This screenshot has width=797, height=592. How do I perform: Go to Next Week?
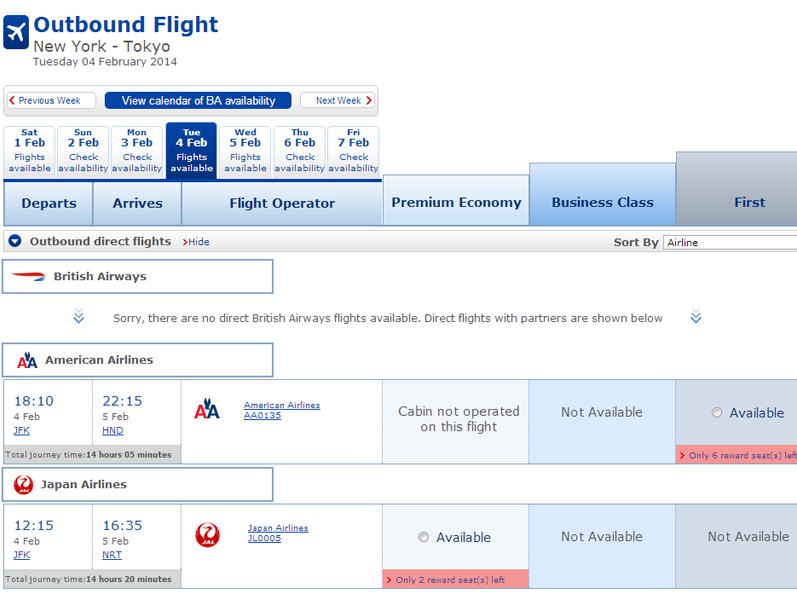[338, 101]
